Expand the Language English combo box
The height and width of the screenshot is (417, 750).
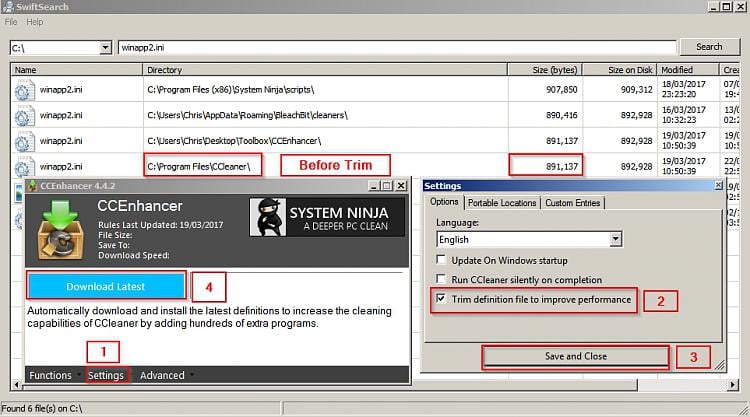(616, 239)
